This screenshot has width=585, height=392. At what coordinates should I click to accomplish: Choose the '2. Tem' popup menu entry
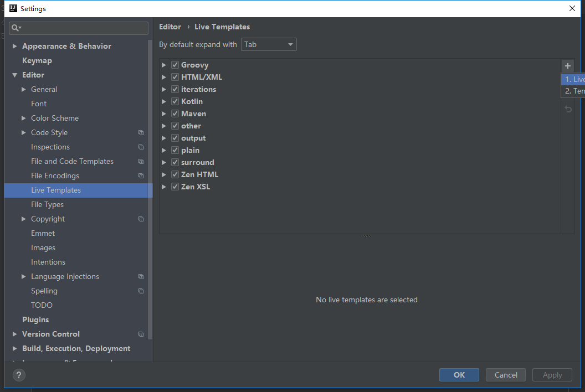[573, 91]
